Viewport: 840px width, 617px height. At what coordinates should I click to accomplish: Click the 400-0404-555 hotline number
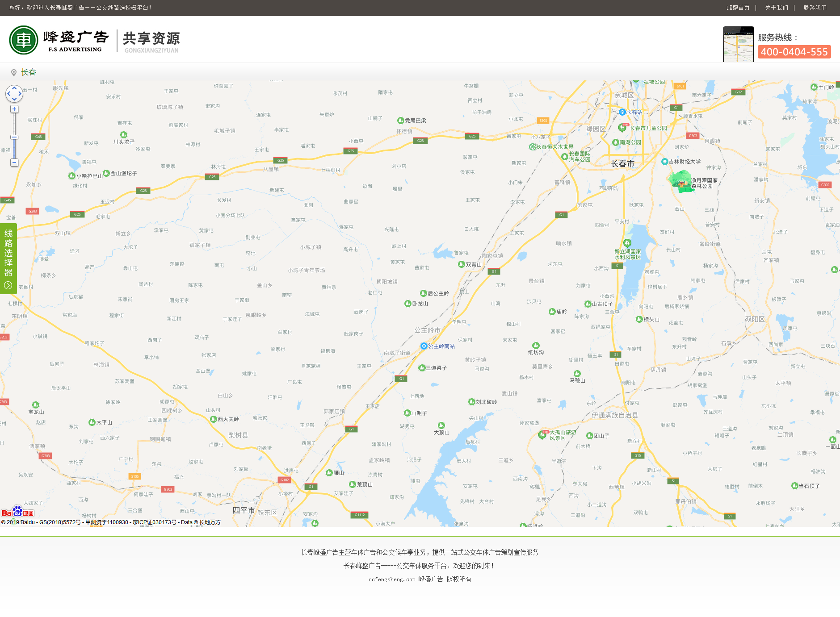click(x=794, y=52)
